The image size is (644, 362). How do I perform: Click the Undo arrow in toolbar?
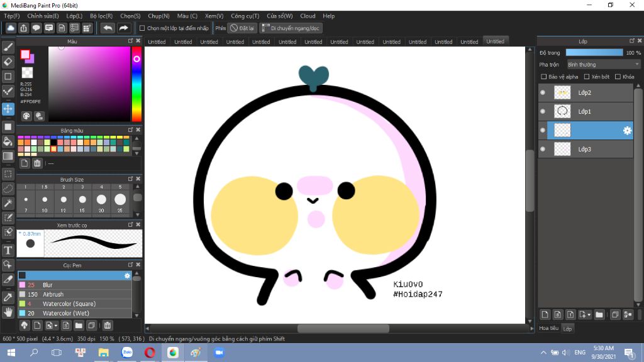(x=108, y=28)
